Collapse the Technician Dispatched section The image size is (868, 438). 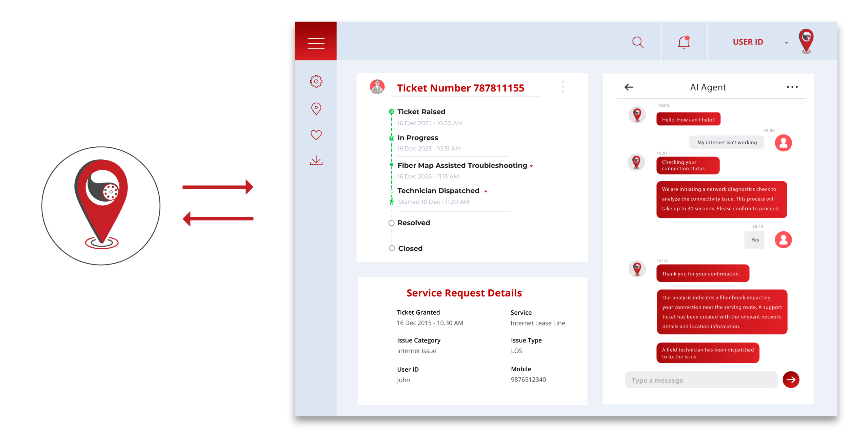point(486,191)
